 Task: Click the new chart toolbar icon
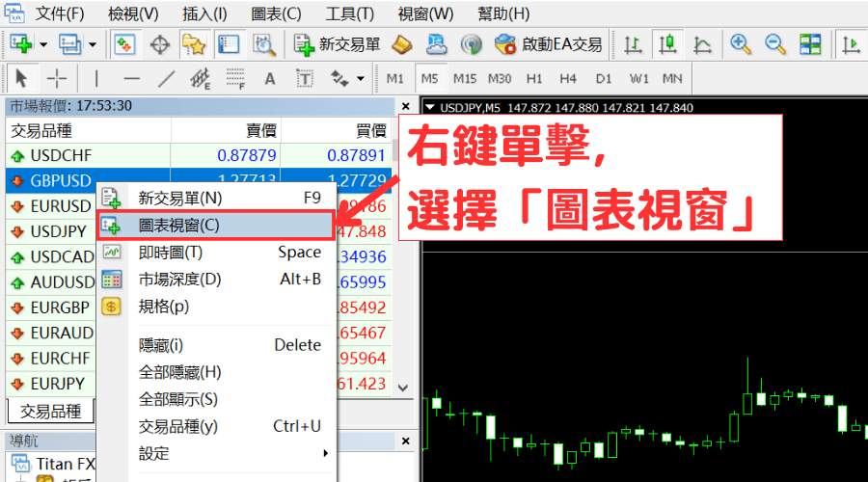[21, 44]
